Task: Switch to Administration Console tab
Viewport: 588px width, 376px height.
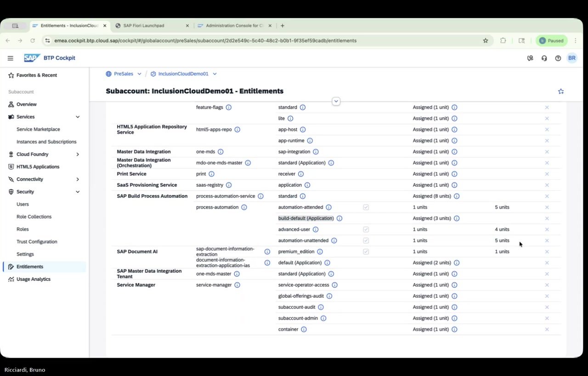Action: [x=234, y=26]
